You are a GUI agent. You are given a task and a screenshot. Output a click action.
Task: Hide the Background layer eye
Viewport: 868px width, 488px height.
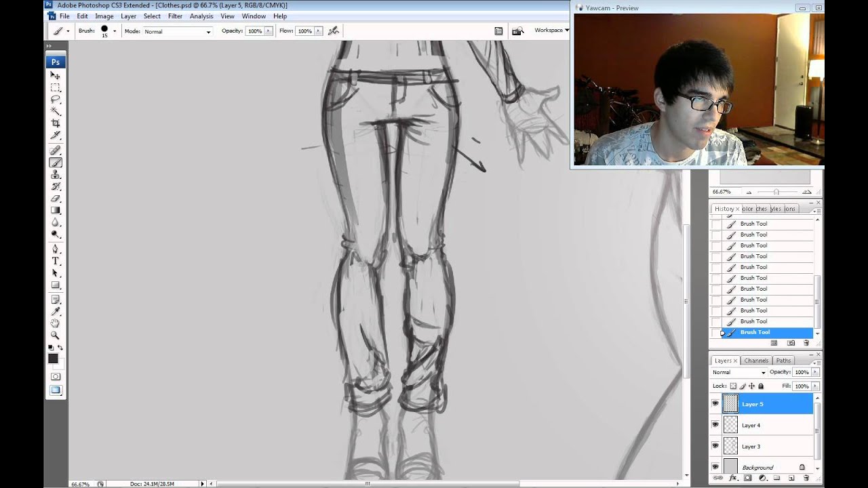(x=715, y=467)
